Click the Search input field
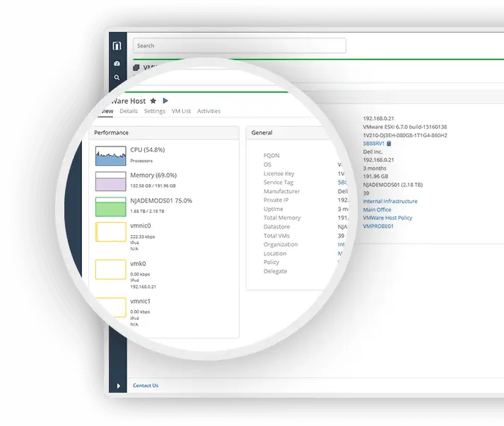Image resolution: width=504 pixels, height=426 pixels. (240, 45)
